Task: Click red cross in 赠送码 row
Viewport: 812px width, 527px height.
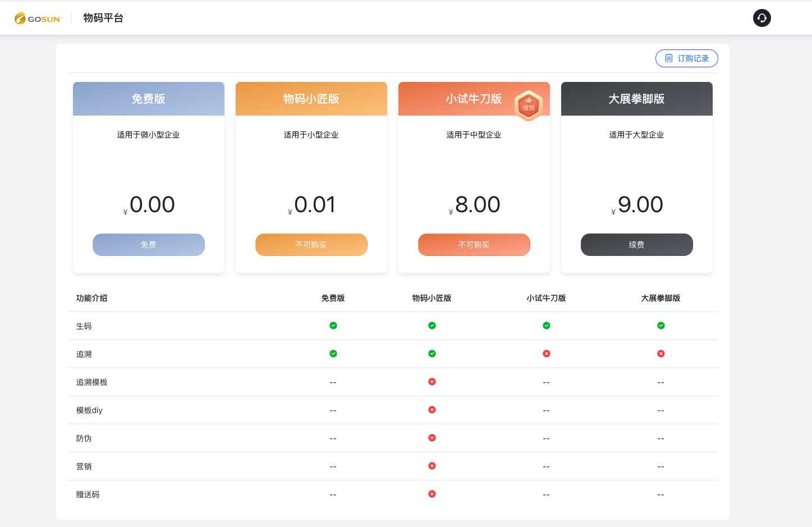Action: coord(432,494)
